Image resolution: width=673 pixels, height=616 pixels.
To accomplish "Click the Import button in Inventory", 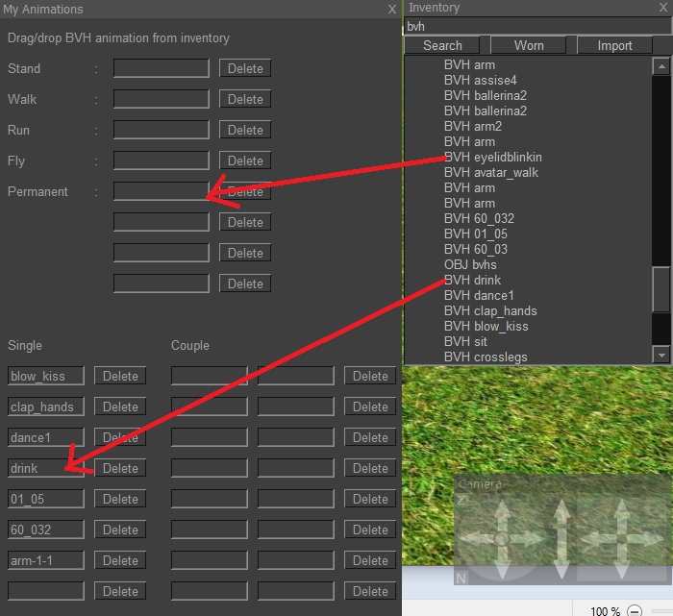I will click(614, 45).
